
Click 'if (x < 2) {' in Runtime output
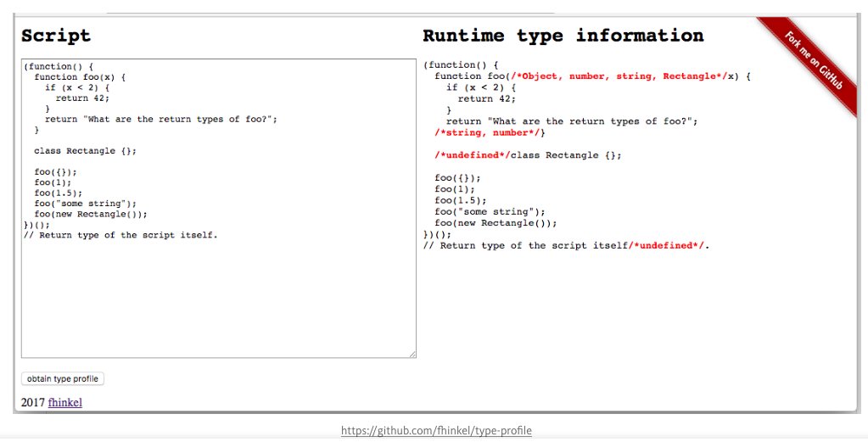pyautogui.click(x=481, y=87)
